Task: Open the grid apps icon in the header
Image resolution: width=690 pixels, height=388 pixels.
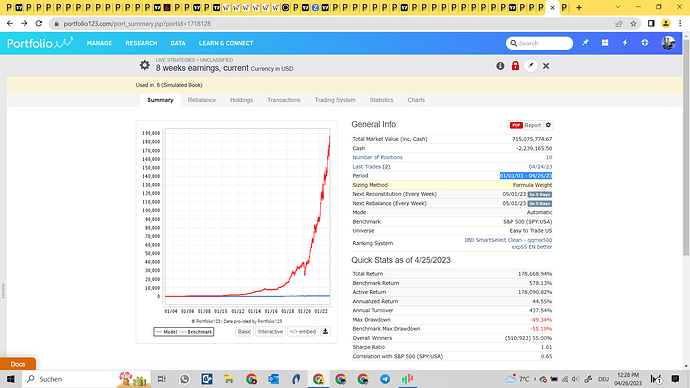Action: click(605, 43)
